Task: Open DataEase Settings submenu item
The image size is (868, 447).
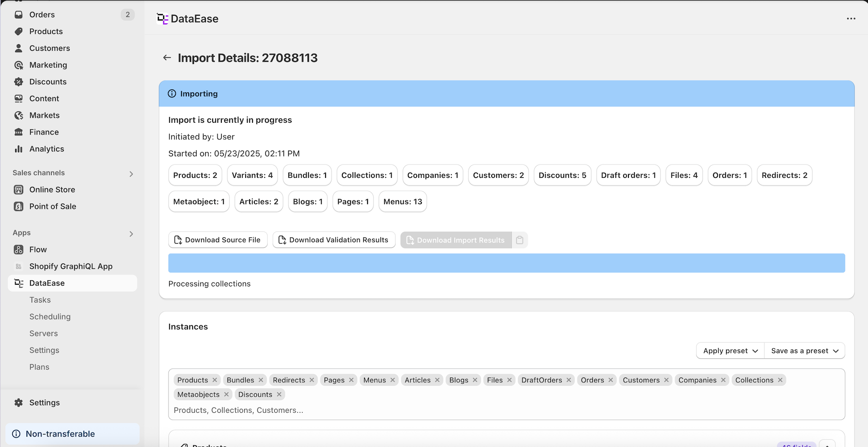Action: [x=44, y=350]
